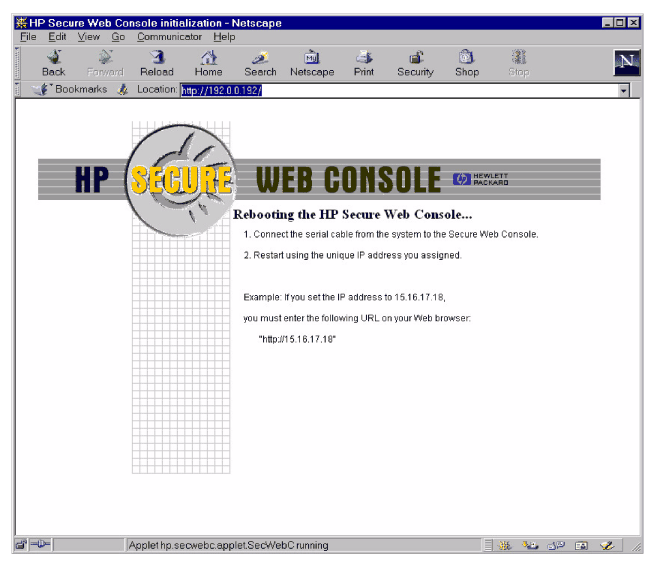
Task: Click the HP Secure Web Console banner
Action: (319, 179)
